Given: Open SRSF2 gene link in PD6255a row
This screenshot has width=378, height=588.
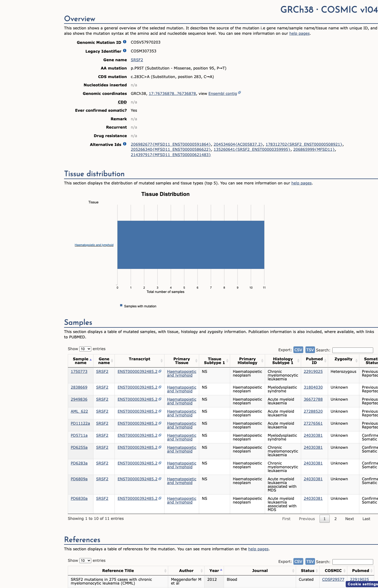Looking at the screenshot, I should point(102,447).
